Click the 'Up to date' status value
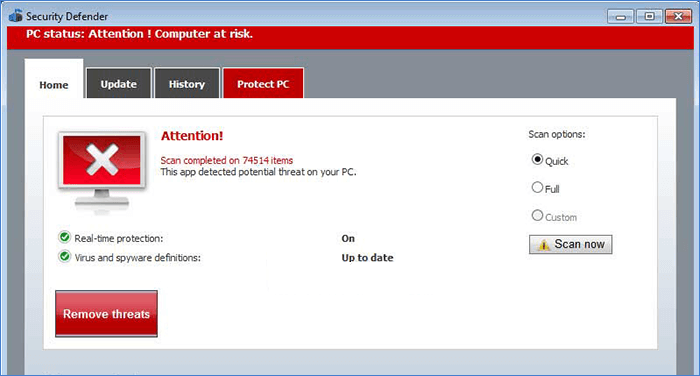 point(367,258)
